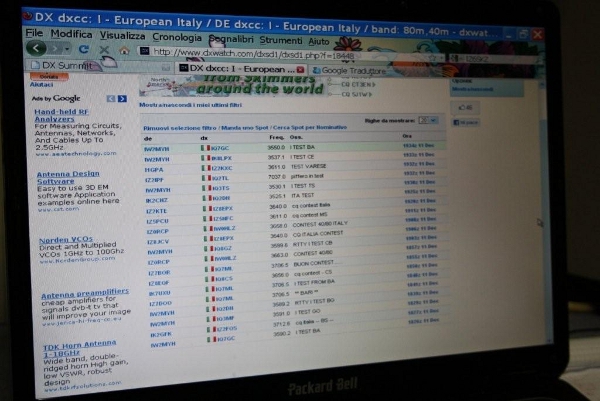Open the TDK Horn Antenna 1-18GHz ad

[79, 347]
